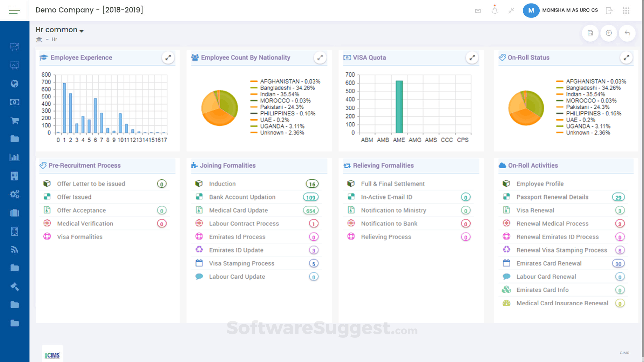
Task: Expand the On-Roll Status chart
Action: click(x=626, y=58)
